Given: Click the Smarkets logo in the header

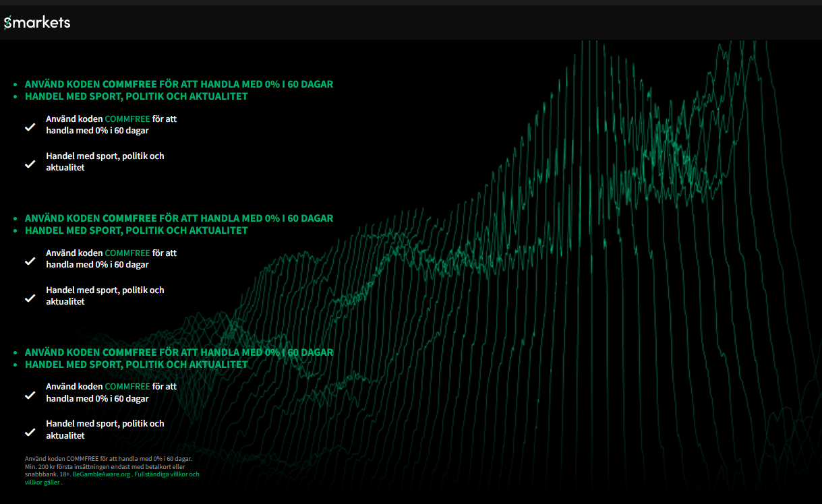Looking at the screenshot, I should 37,23.
